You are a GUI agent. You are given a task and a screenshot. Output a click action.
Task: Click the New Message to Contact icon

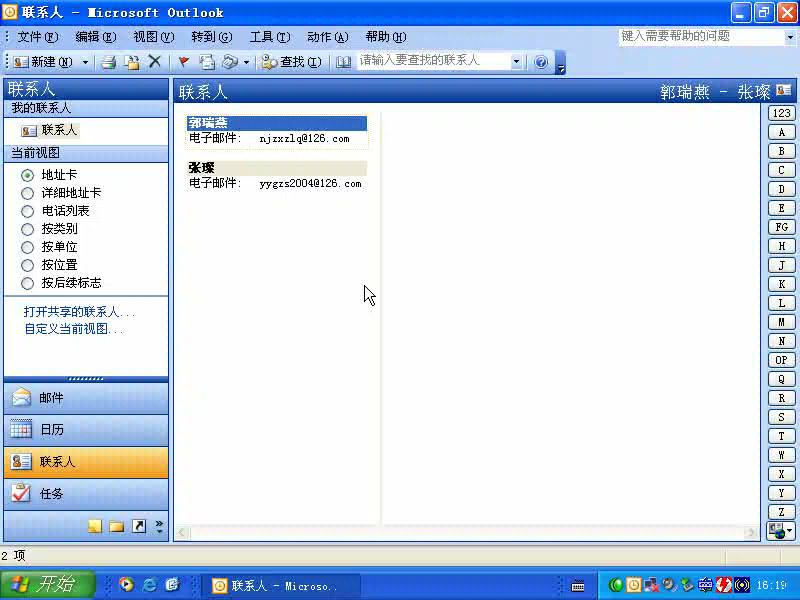click(207, 62)
